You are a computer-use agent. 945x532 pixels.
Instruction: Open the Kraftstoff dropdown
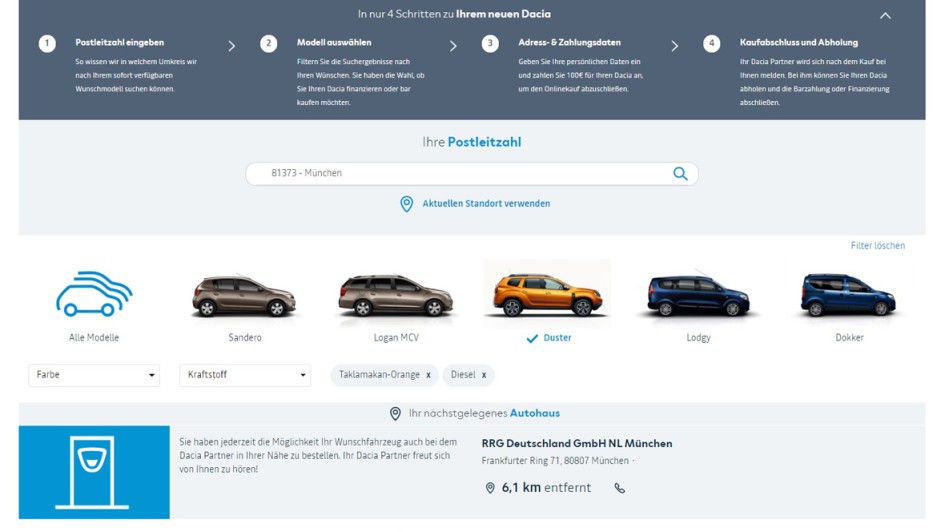tap(245, 375)
